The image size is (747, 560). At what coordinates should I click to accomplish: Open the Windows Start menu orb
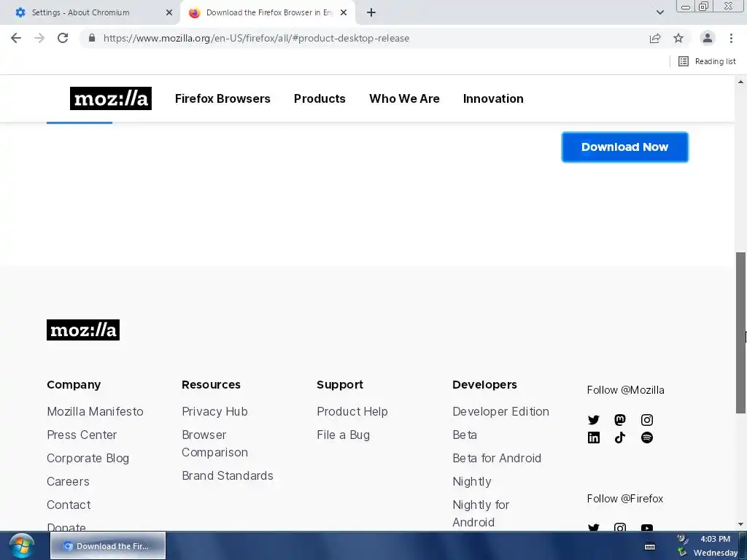coord(21,545)
